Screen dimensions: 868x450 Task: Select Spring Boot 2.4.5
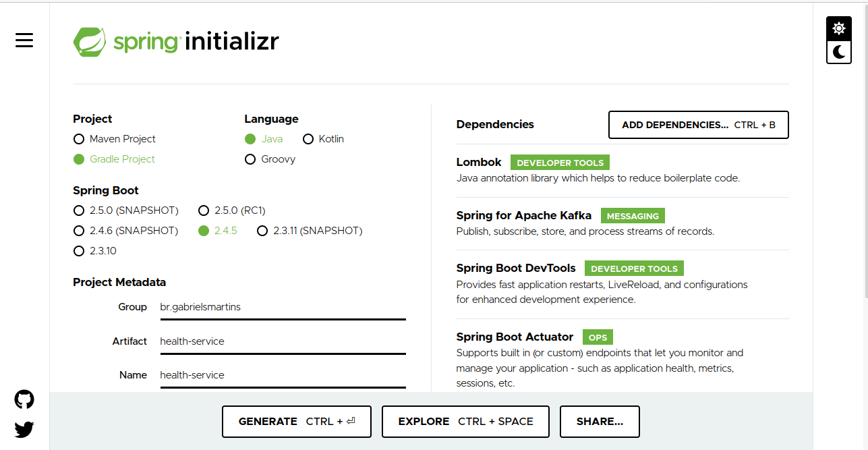point(218,231)
